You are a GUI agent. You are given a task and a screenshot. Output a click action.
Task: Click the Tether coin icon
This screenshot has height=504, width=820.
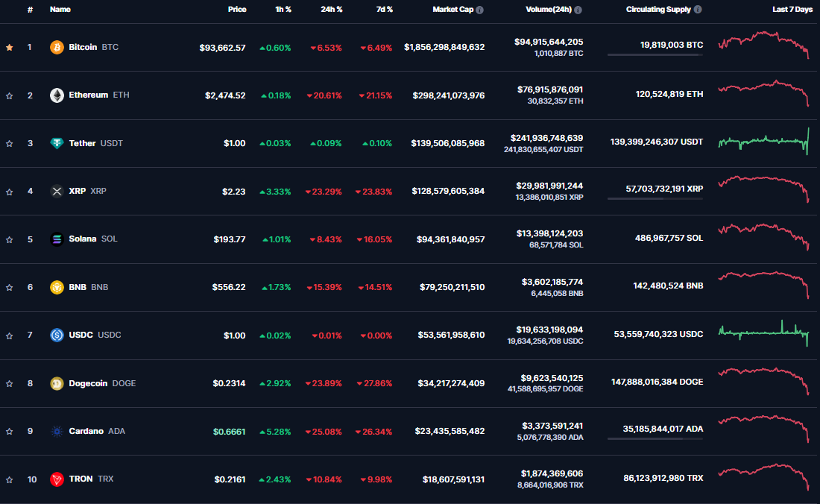coord(57,143)
